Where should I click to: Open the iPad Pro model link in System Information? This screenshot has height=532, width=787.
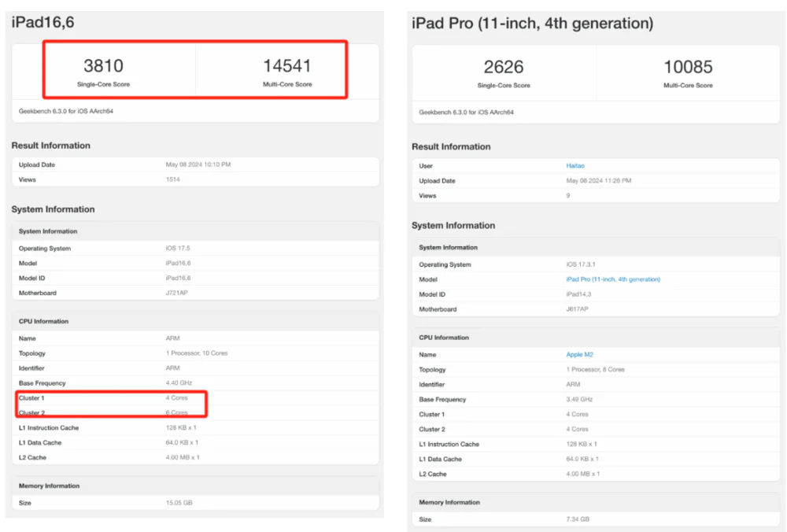pos(613,279)
